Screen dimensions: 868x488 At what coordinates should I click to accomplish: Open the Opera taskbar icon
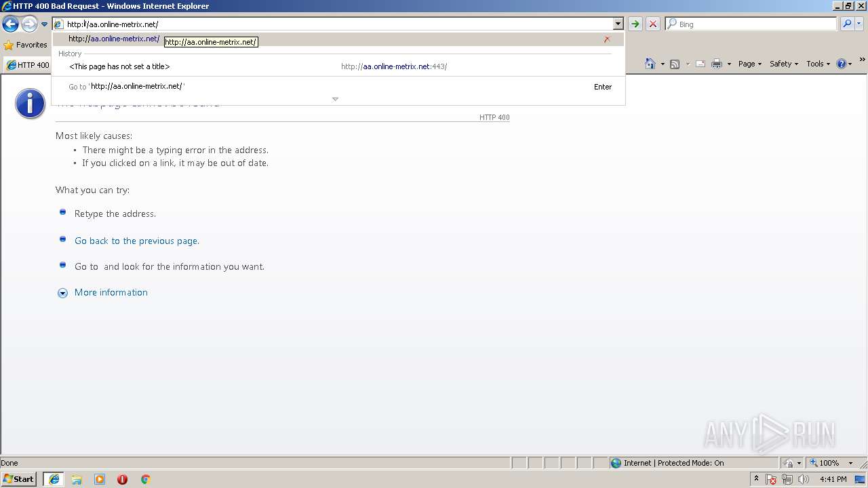[123, 479]
